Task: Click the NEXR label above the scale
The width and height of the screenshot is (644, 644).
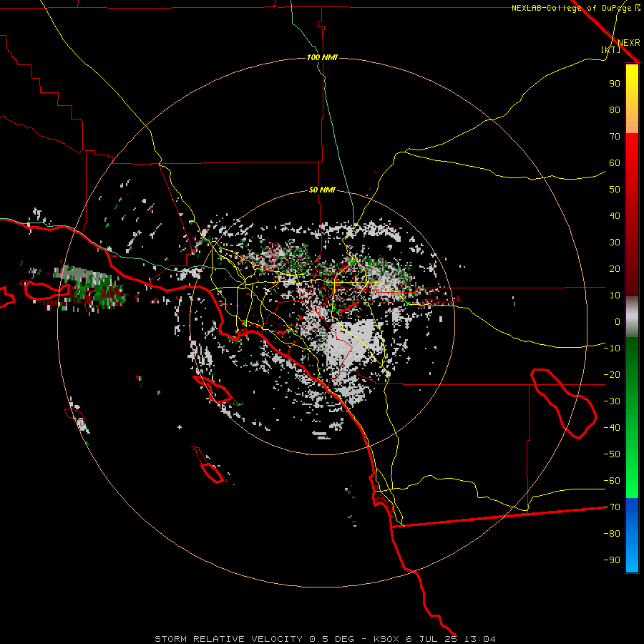Action: (628, 43)
